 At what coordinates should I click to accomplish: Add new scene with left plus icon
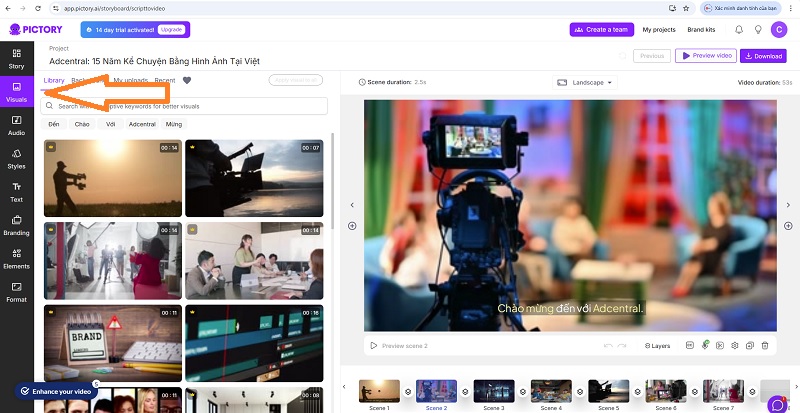[352, 226]
